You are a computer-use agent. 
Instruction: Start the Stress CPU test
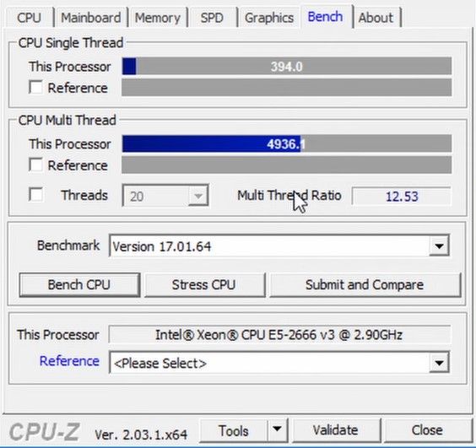[204, 284]
